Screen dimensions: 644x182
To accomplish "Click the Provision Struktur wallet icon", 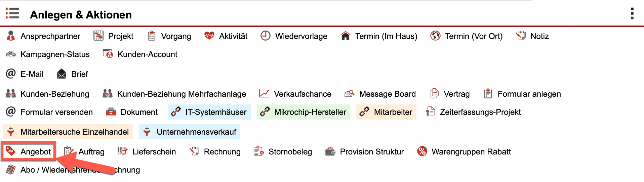I will 330,151.
